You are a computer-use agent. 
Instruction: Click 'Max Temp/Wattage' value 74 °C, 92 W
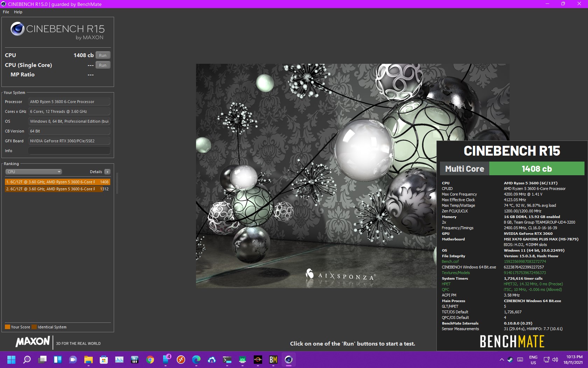[x=530, y=205]
